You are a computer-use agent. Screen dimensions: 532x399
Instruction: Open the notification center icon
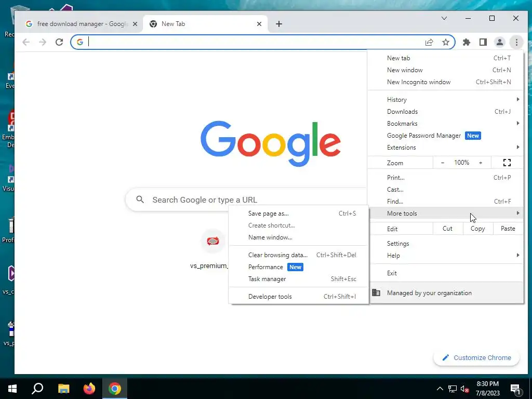click(516, 389)
